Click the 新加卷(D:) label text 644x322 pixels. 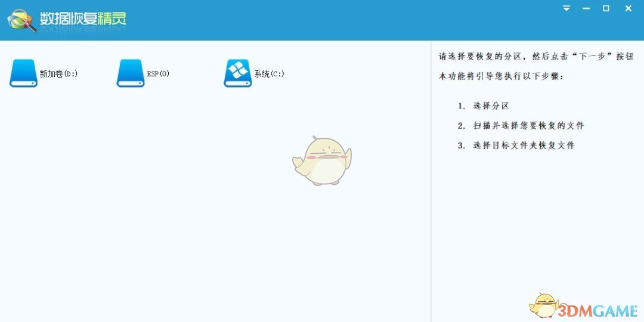click(x=58, y=74)
